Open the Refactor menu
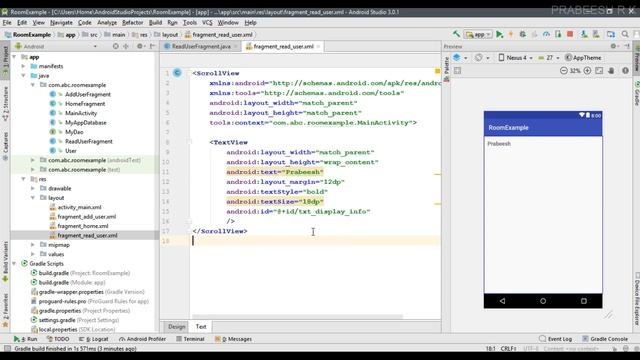Screen dimensions: 640x360 pos(133,22)
